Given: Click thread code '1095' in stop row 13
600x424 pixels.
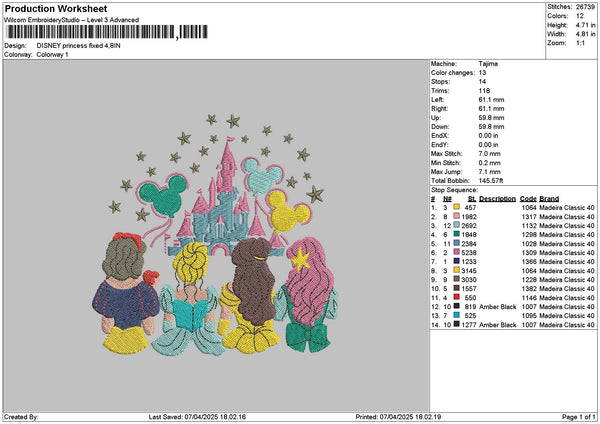Looking at the screenshot, I should (529, 315).
